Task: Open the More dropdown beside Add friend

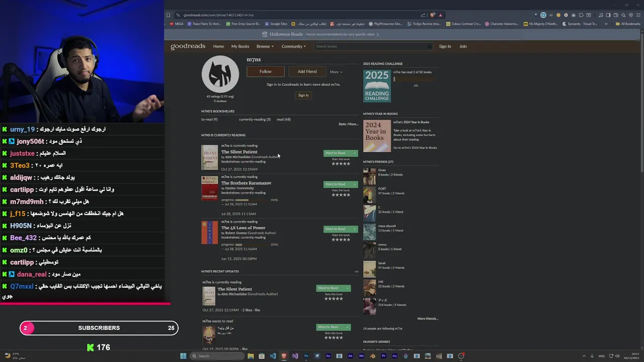Action: point(336,72)
